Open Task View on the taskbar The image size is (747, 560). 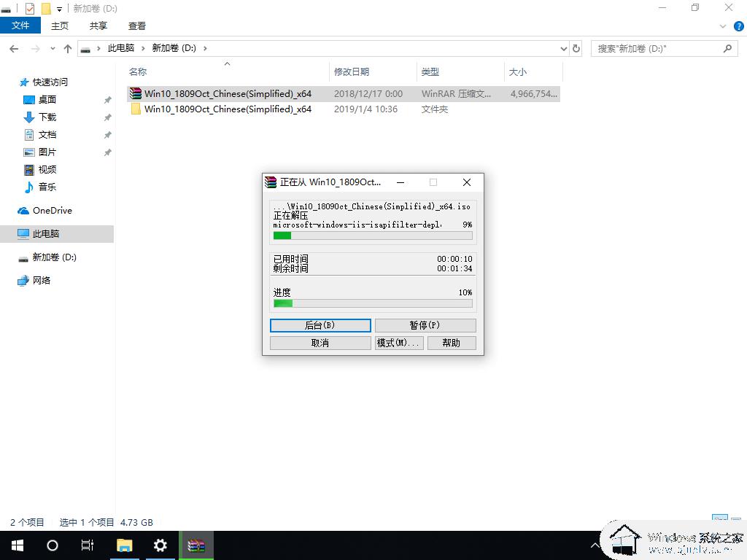[88, 545]
